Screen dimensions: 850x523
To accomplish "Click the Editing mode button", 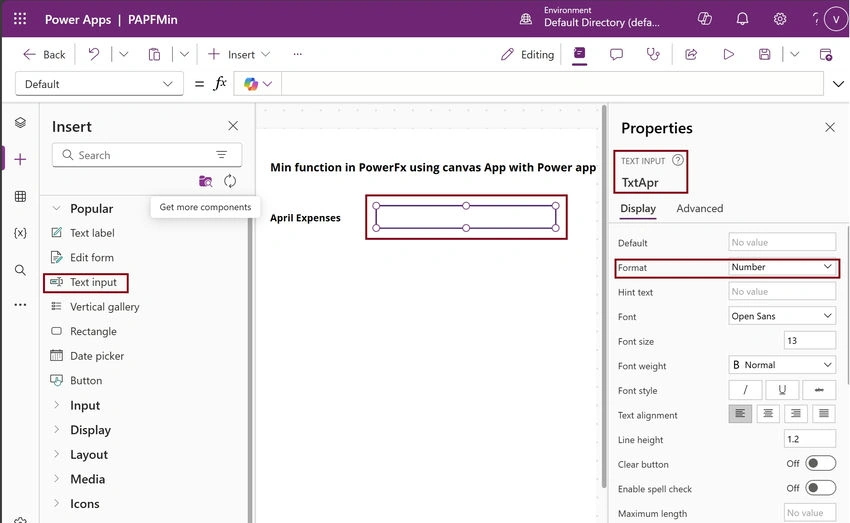I will coord(527,54).
